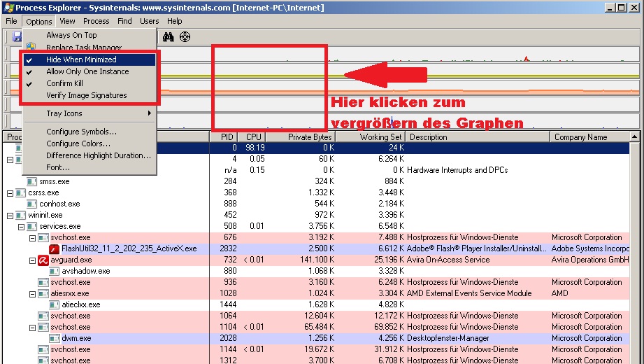Click the process list scrollbar up arrow

(x=634, y=136)
